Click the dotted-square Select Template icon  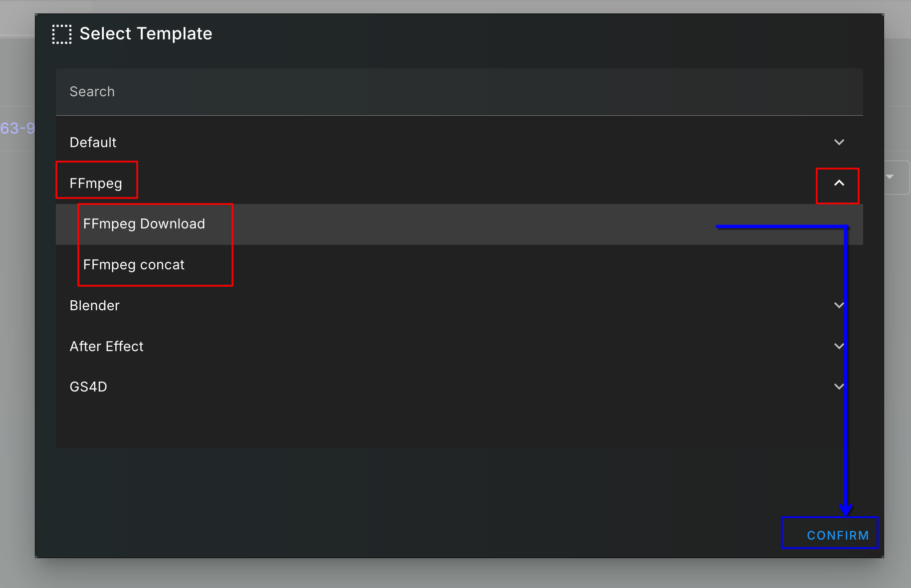point(62,34)
